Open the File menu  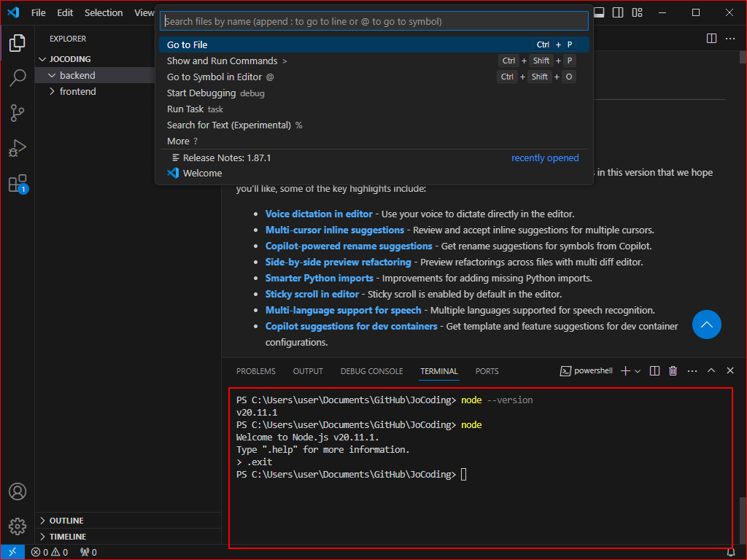[x=39, y=13]
